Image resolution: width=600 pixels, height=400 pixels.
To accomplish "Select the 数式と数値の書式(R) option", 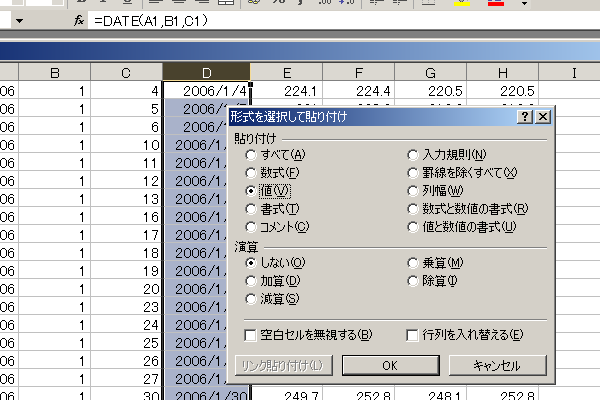I will coord(468,209).
